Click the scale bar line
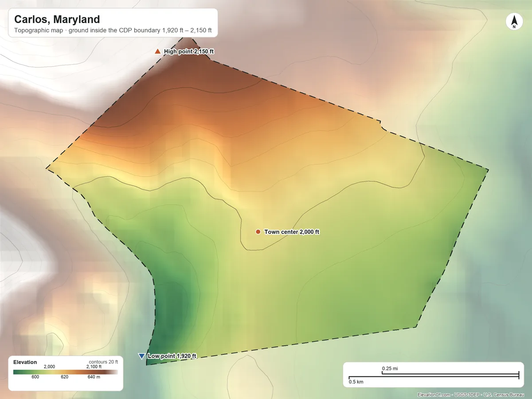 pyautogui.click(x=434, y=376)
